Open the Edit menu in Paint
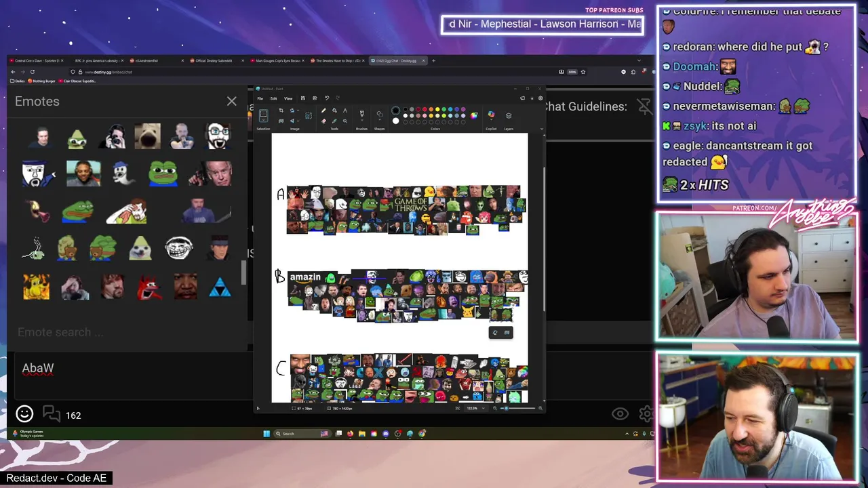This screenshot has width=868, height=488. [x=273, y=98]
